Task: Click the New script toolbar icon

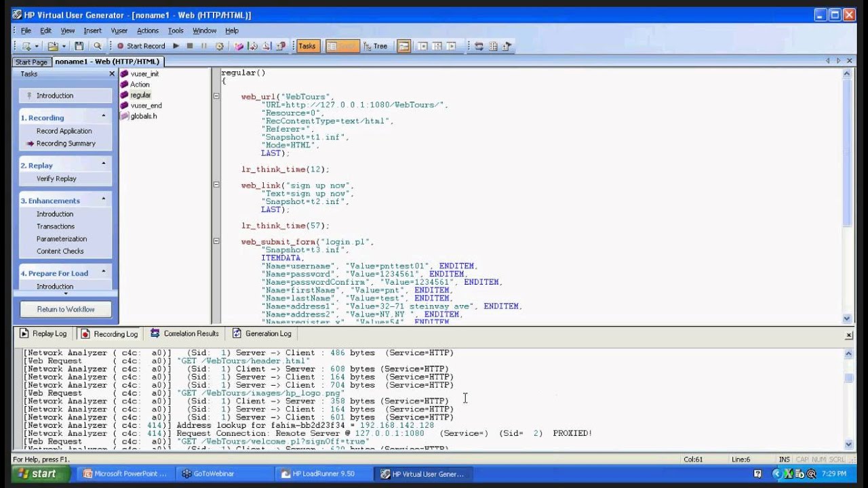Action: coord(26,46)
